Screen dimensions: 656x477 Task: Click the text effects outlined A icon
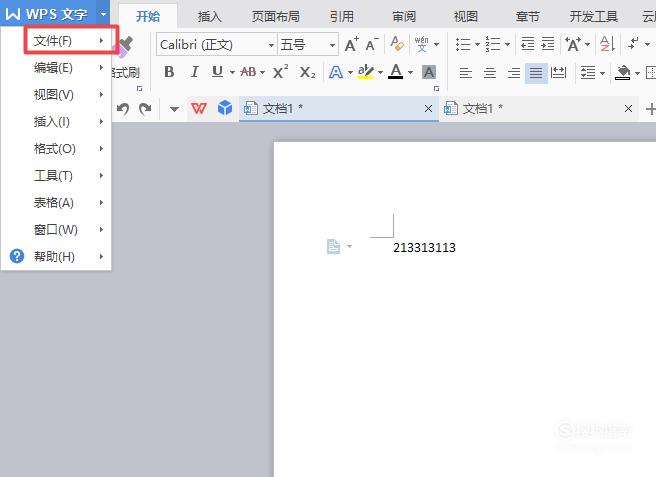(336, 72)
